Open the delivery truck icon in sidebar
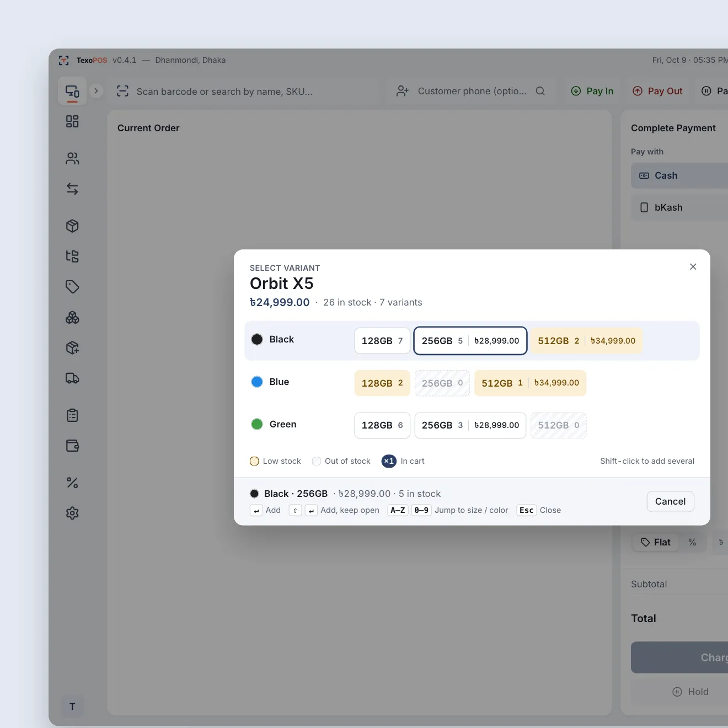The height and width of the screenshot is (728, 728). point(72,378)
